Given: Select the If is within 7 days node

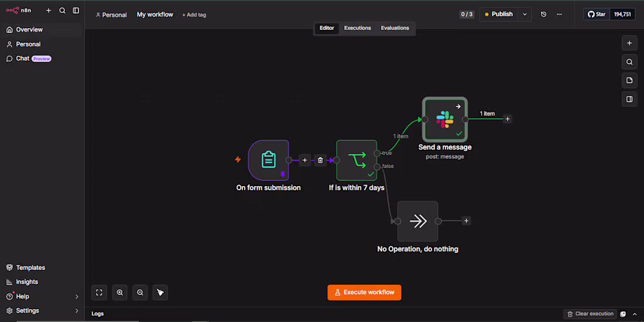Looking at the screenshot, I should 357,160.
